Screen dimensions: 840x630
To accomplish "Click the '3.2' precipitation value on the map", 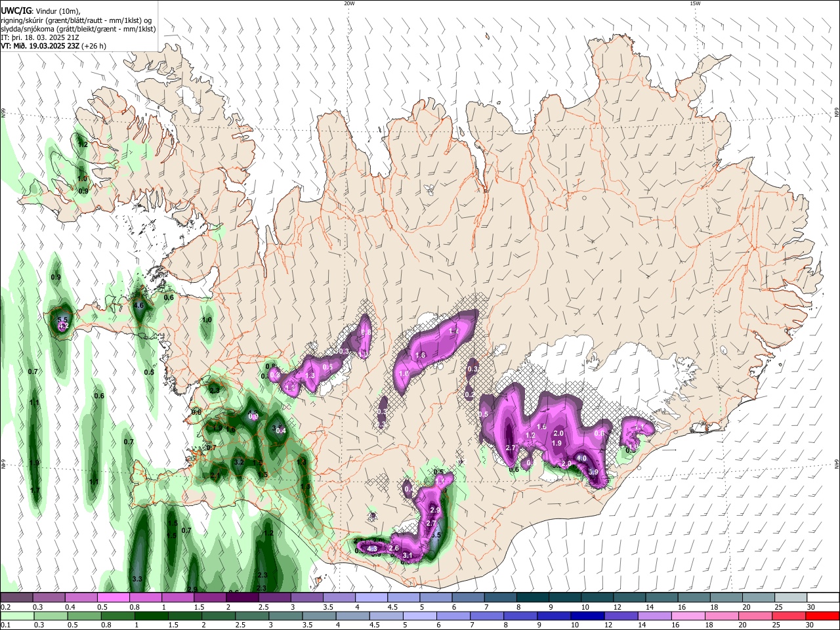I will click(239, 462).
